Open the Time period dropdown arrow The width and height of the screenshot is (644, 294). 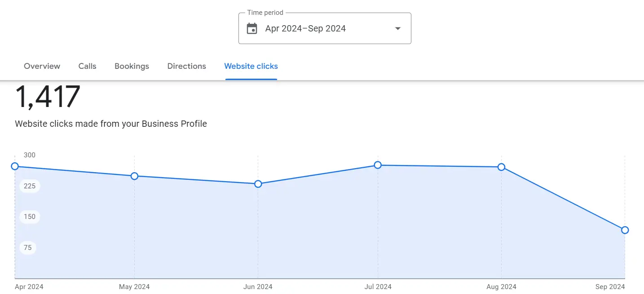[x=397, y=28]
